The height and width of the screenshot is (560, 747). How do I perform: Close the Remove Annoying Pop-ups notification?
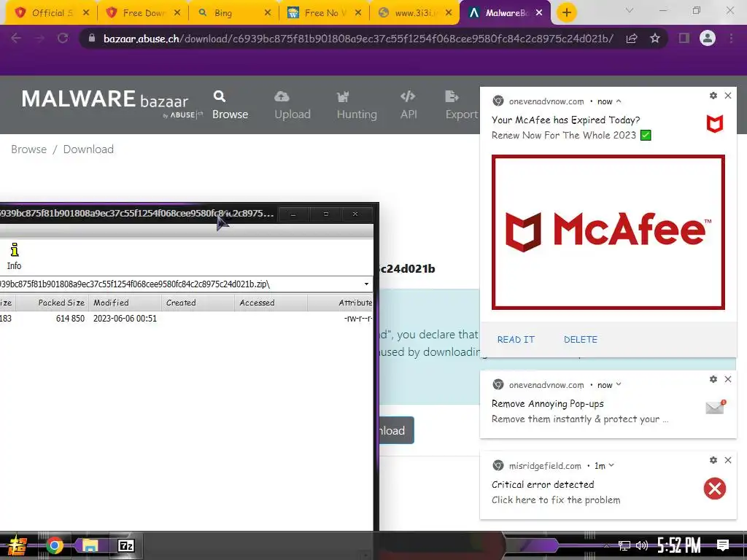(728, 379)
